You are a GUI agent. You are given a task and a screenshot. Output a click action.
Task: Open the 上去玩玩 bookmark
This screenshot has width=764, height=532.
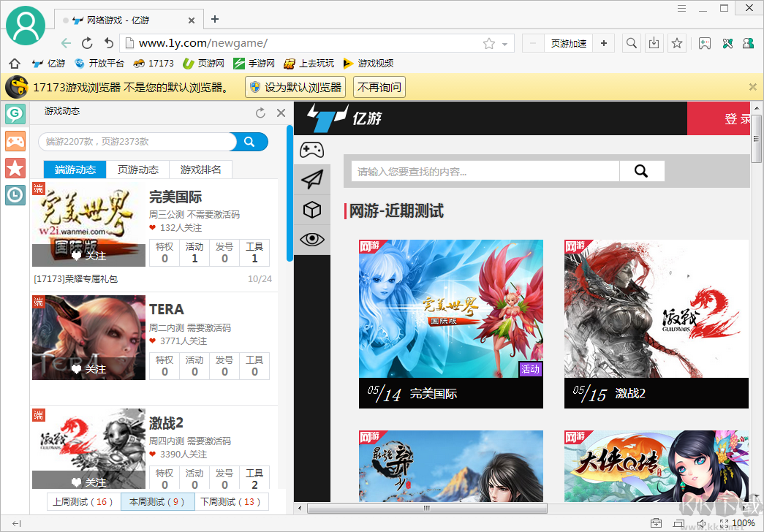[309, 64]
